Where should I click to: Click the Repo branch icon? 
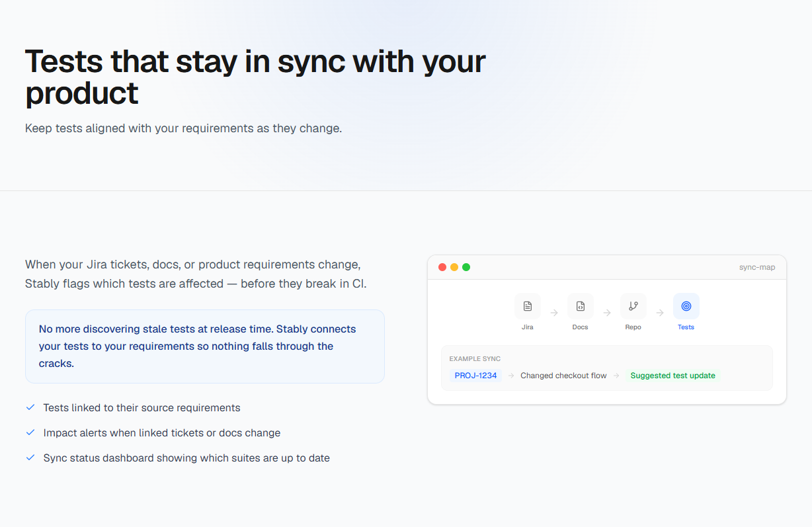[x=633, y=306]
